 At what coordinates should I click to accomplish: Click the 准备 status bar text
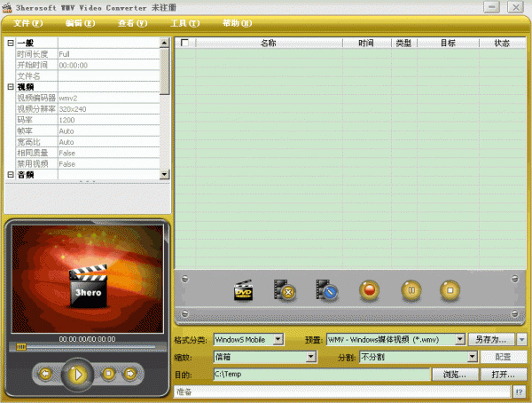(x=184, y=391)
